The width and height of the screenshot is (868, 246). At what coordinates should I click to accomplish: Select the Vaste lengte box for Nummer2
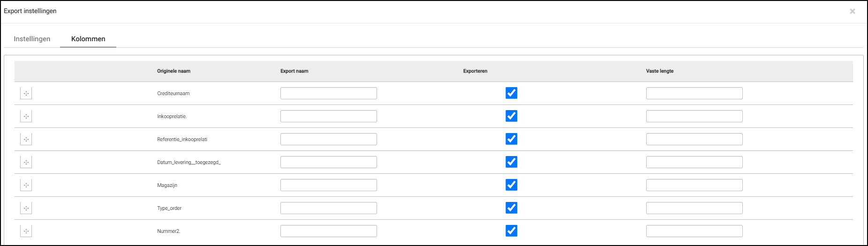point(694,231)
